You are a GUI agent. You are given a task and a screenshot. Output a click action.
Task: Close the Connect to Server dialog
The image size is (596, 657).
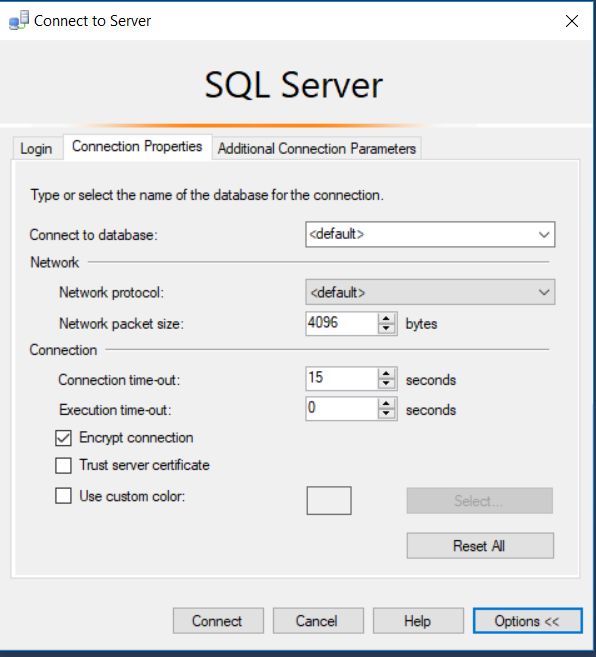pyautogui.click(x=572, y=21)
